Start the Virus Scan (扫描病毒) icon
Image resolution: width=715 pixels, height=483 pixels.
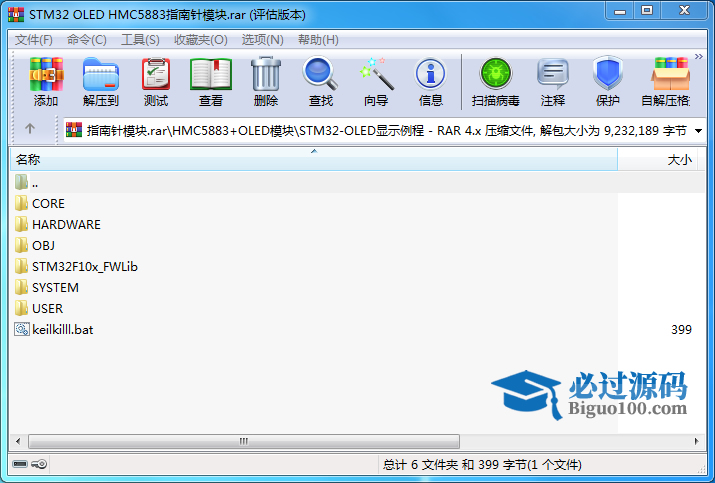[x=496, y=73]
